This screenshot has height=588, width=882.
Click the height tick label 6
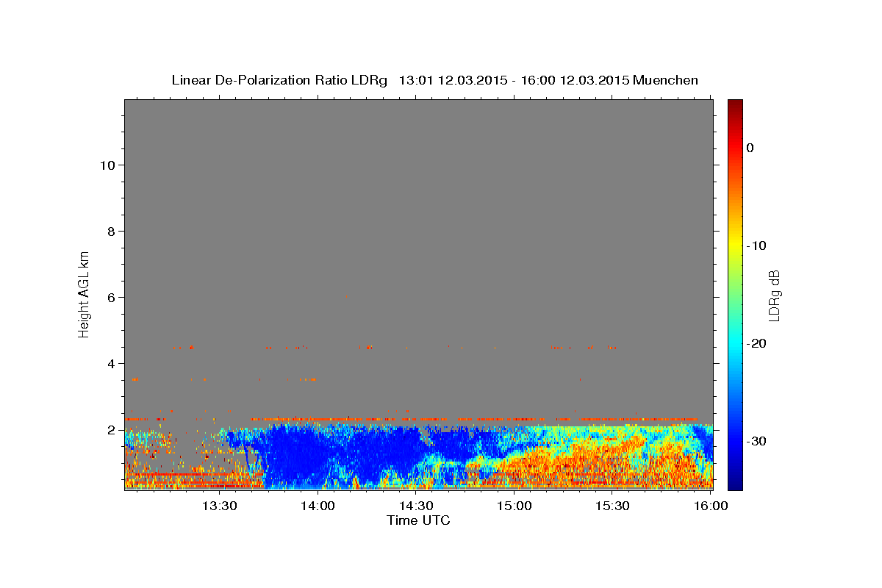pos(111,297)
